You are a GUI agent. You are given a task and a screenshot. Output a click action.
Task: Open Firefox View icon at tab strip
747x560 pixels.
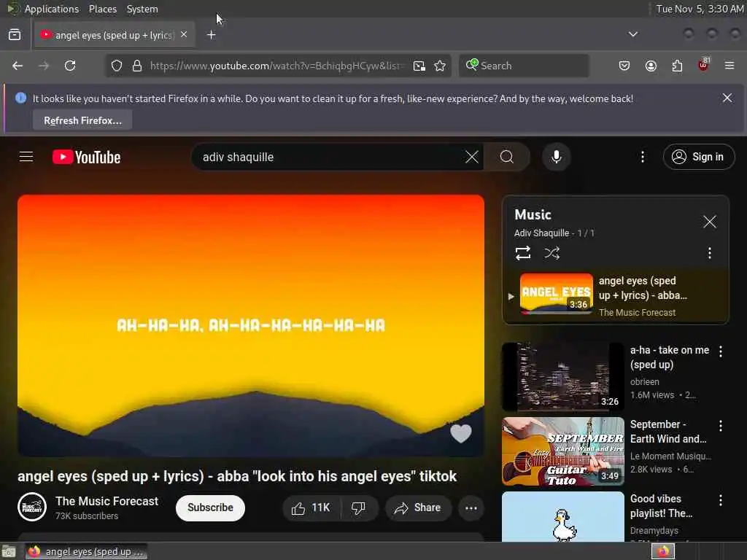tap(15, 35)
